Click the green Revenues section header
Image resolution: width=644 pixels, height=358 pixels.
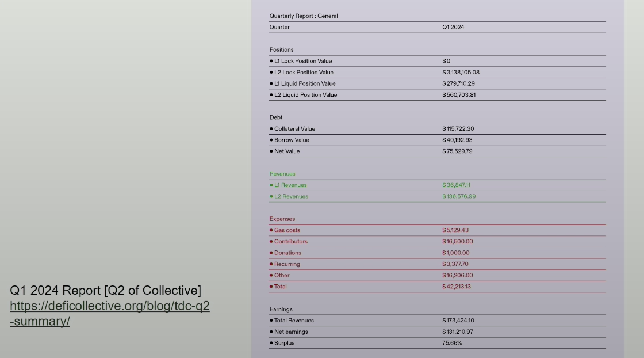(282, 174)
